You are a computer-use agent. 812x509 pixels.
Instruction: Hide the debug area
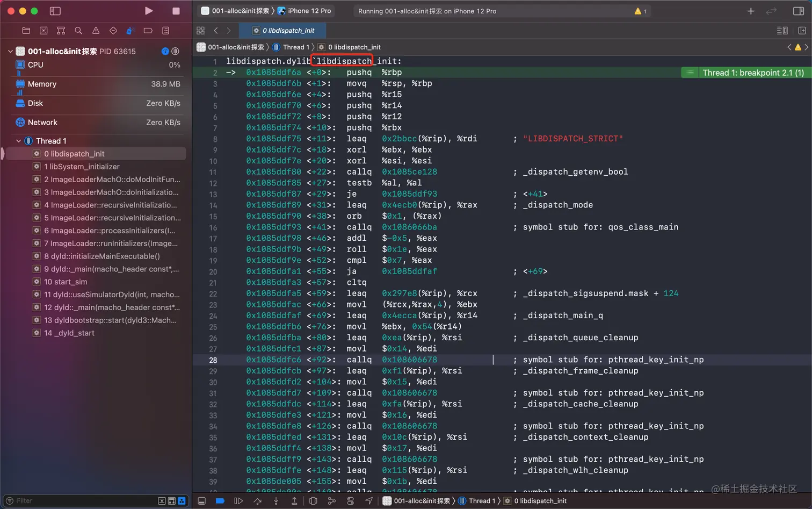tap(201, 501)
